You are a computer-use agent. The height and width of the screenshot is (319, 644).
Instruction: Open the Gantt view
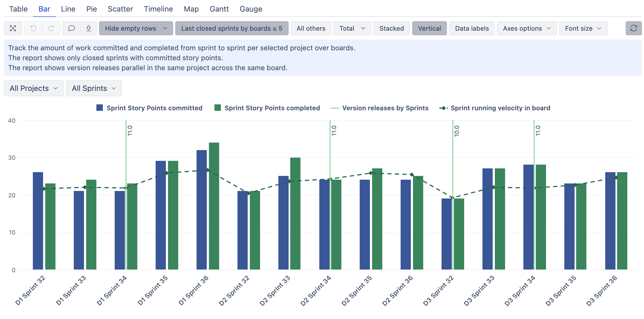pos(219,9)
